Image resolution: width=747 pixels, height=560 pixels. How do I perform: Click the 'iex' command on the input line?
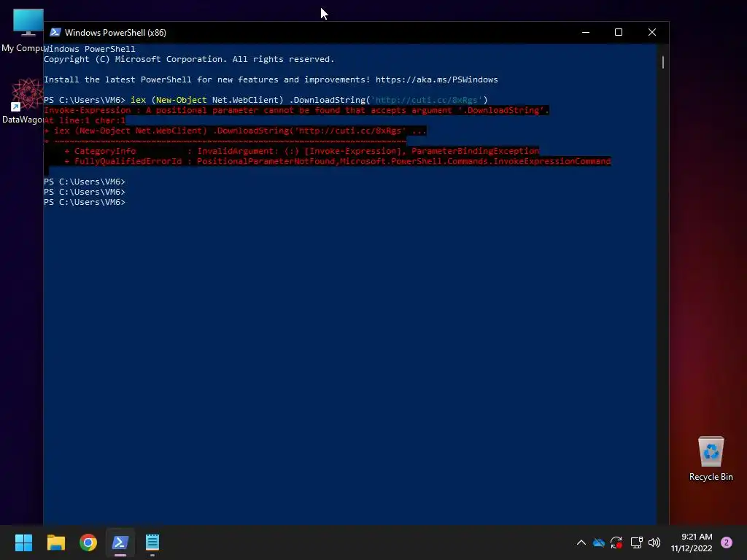138,100
